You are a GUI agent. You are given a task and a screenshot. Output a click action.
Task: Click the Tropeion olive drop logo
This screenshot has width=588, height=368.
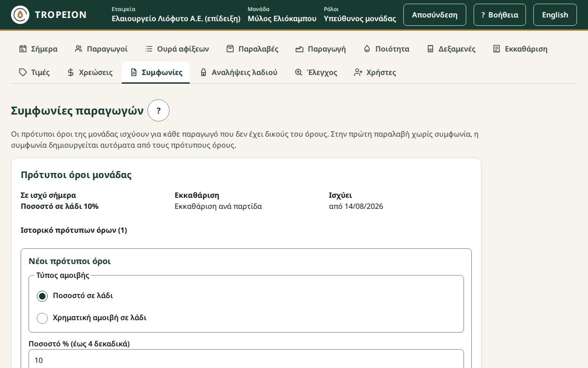coord(20,15)
